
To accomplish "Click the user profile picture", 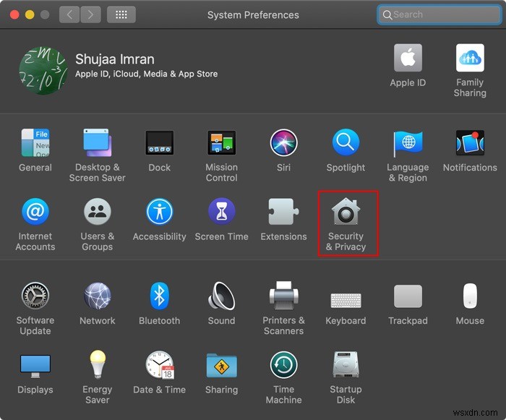I will coord(43,70).
